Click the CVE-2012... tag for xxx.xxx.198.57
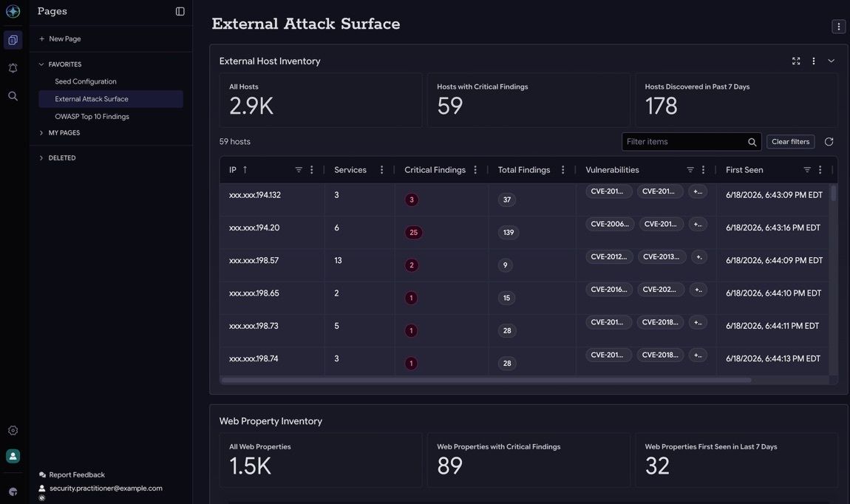 pos(609,257)
